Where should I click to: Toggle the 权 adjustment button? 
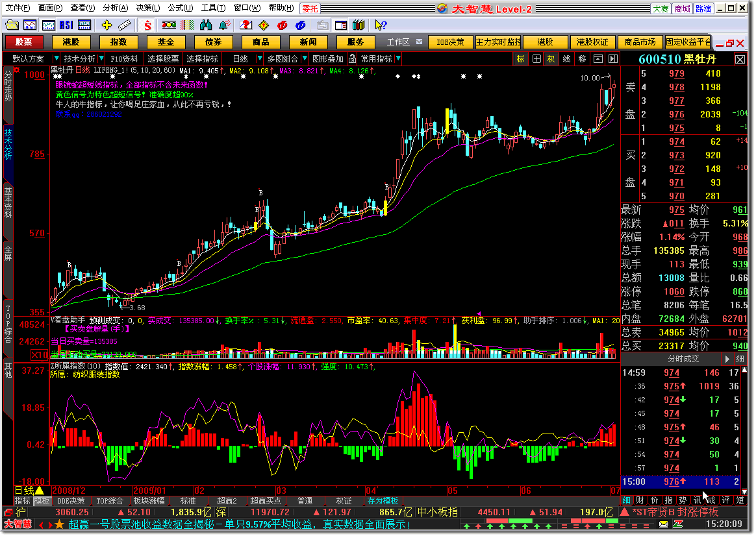pos(551,59)
